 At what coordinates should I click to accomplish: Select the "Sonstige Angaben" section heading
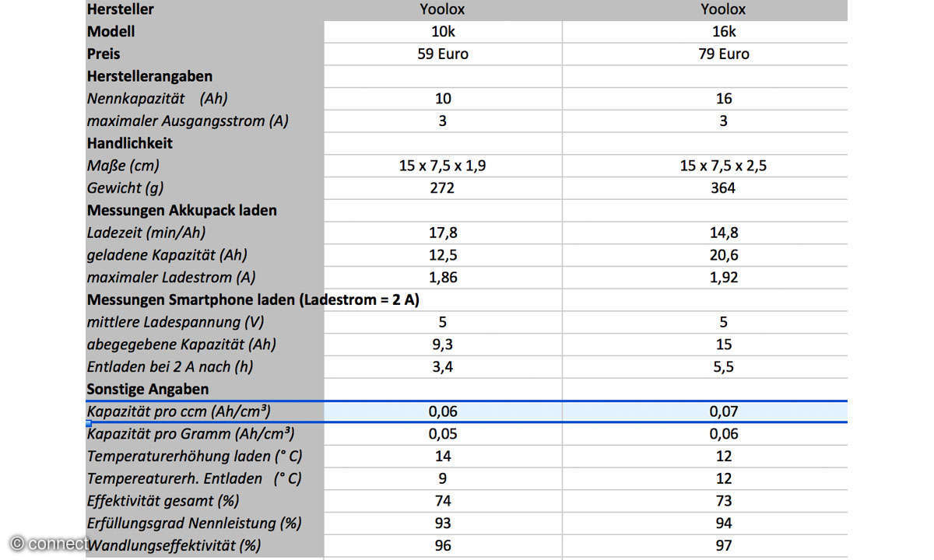click(x=148, y=389)
